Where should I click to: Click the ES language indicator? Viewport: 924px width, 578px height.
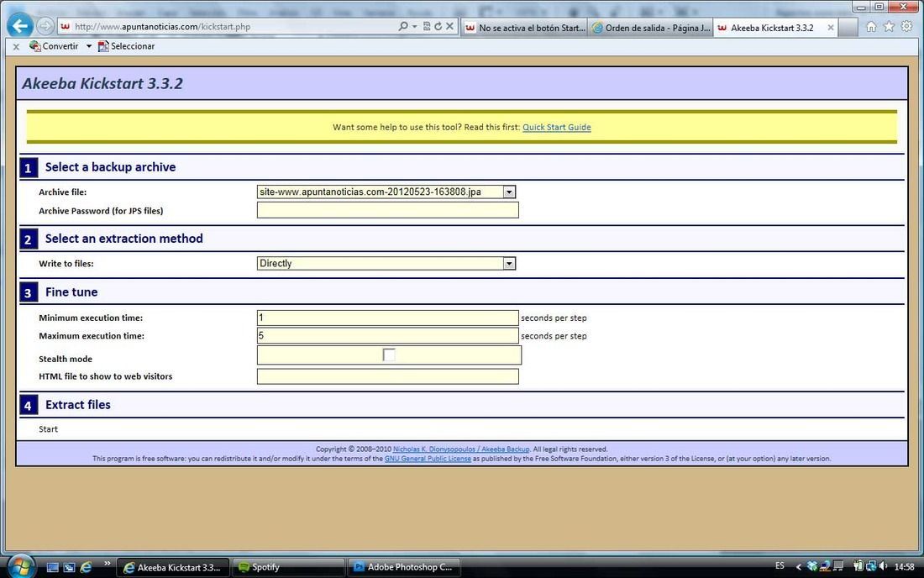tap(780, 565)
